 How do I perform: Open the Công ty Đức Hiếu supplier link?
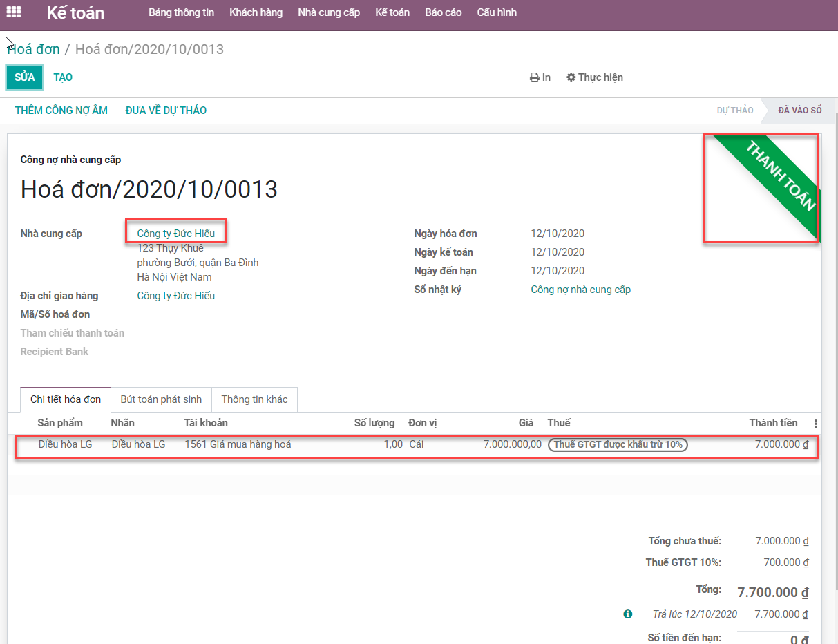click(175, 234)
